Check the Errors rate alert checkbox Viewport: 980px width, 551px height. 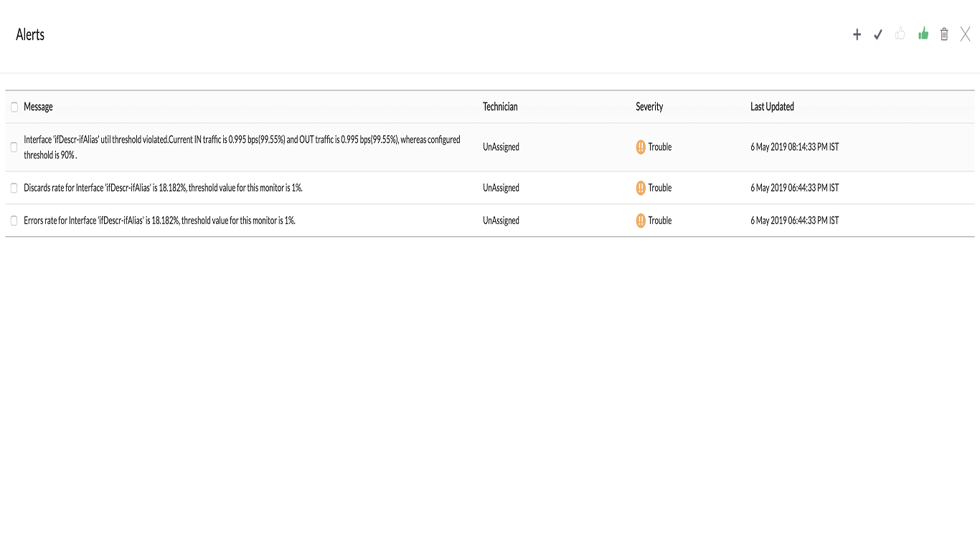tap(14, 220)
